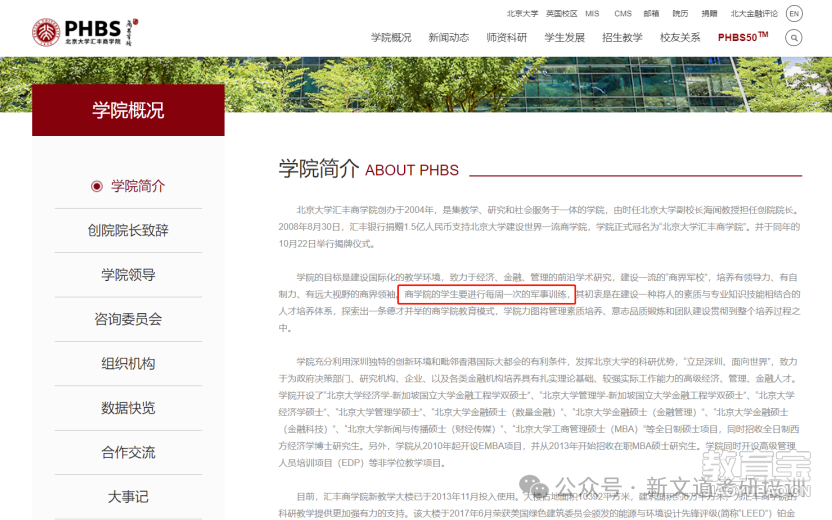
Task: Open the PHBS50 anniversary link
Action: pyautogui.click(x=743, y=38)
